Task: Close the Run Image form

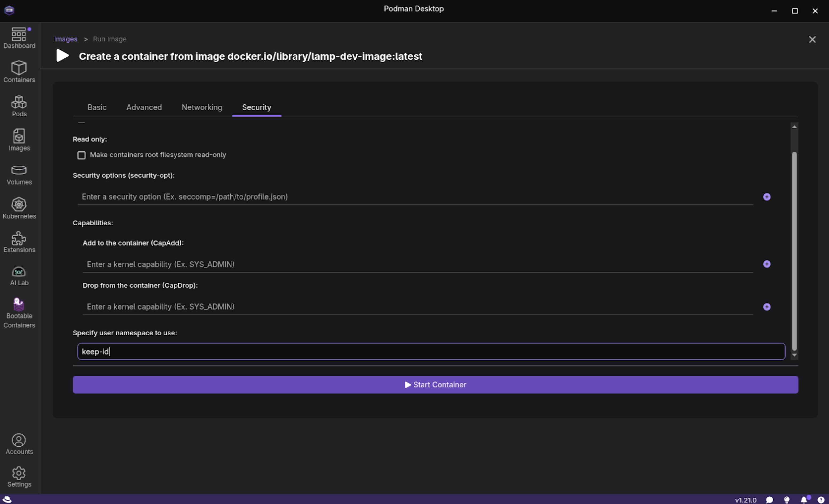Action: (812, 40)
